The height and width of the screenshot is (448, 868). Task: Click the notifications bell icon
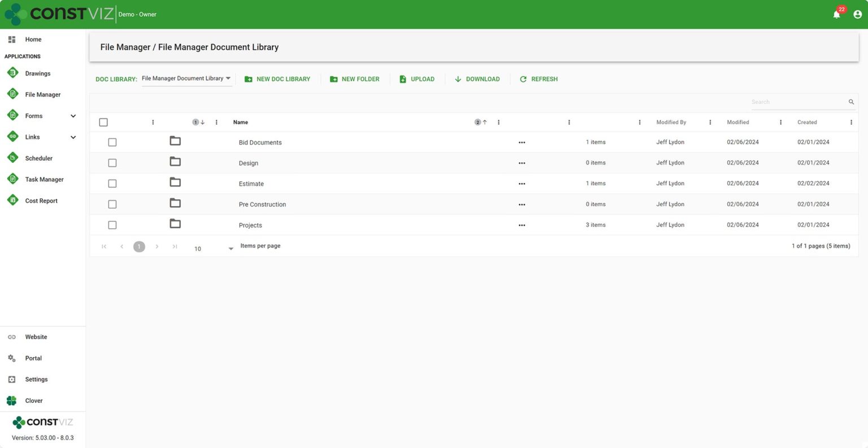pyautogui.click(x=836, y=14)
